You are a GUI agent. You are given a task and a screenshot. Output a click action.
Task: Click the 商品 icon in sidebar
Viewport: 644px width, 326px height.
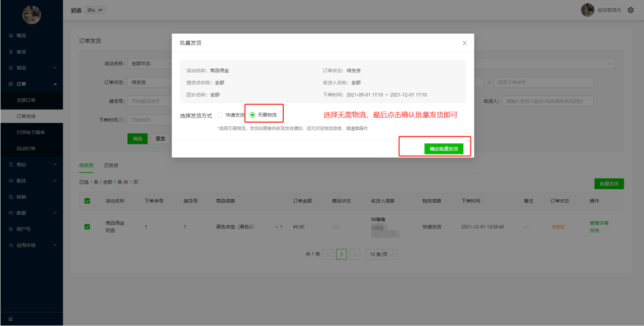tap(11, 68)
